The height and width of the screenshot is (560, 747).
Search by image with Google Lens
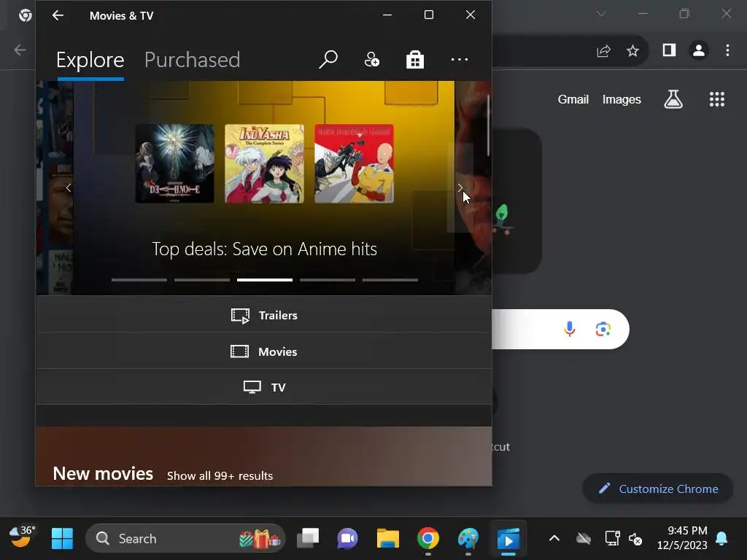(603, 329)
